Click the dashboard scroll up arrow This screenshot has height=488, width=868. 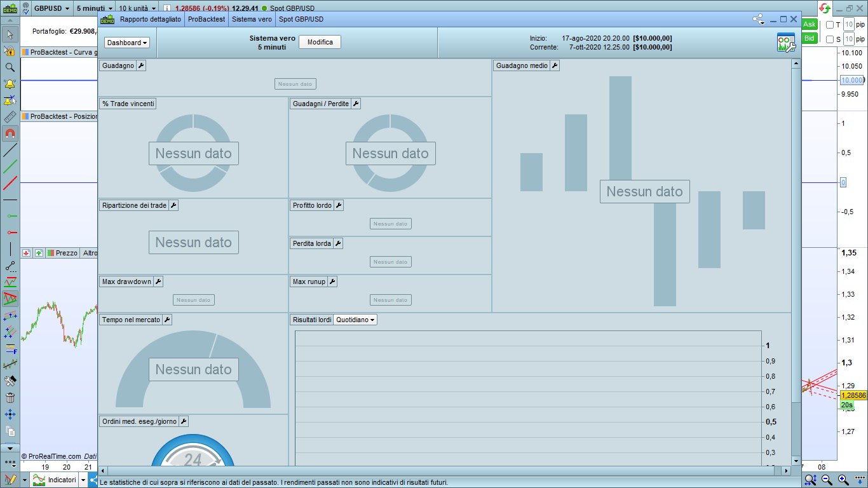pos(796,64)
